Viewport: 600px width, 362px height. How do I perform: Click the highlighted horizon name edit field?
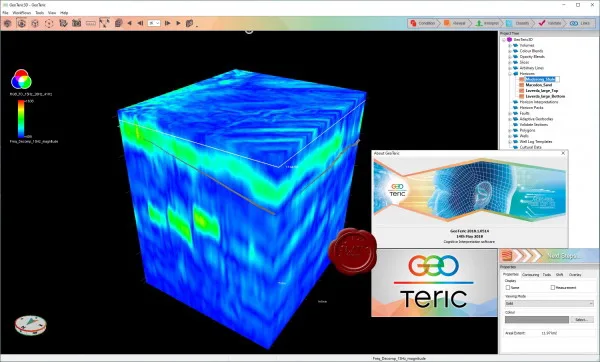pyautogui.click(x=542, y=79)
